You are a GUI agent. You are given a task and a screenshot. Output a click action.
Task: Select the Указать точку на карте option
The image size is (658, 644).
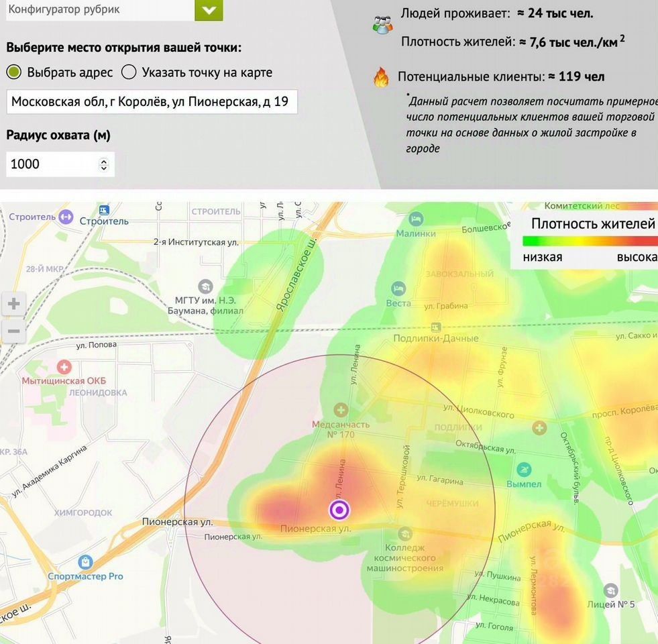click(129, 72)
